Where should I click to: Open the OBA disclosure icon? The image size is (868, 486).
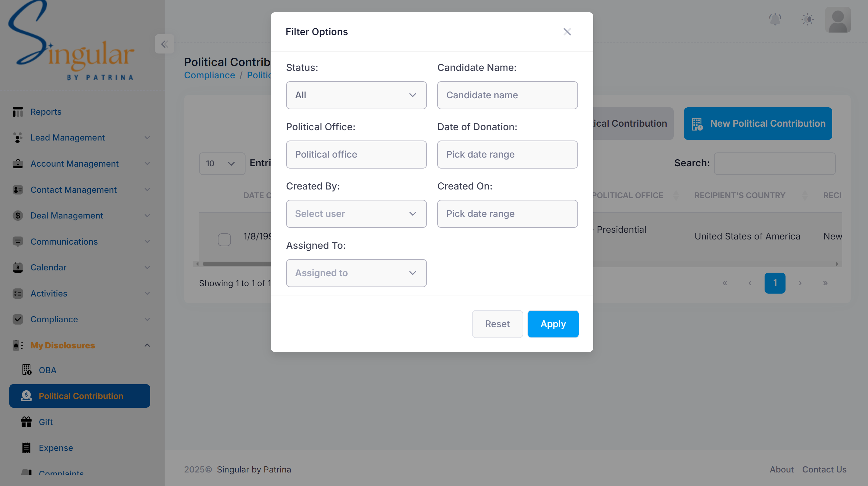[x=26, y=370]
